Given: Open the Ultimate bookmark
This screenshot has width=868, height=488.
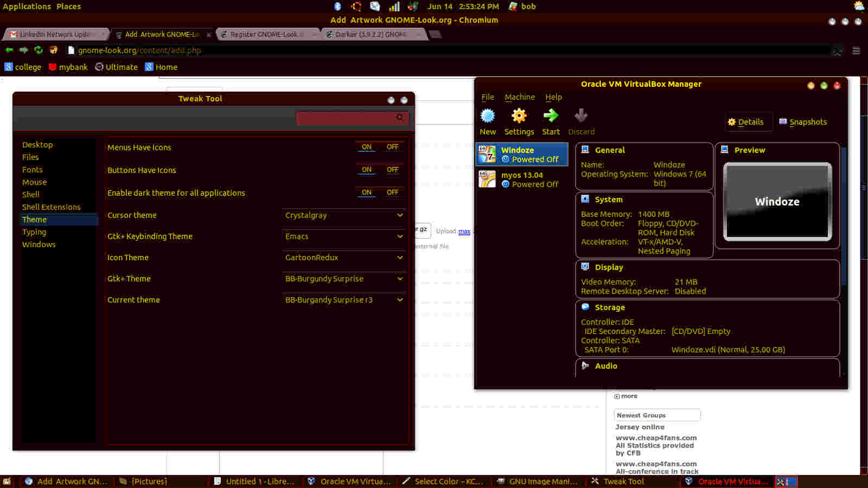Looking at the screenshot, I should click(117, 67).
